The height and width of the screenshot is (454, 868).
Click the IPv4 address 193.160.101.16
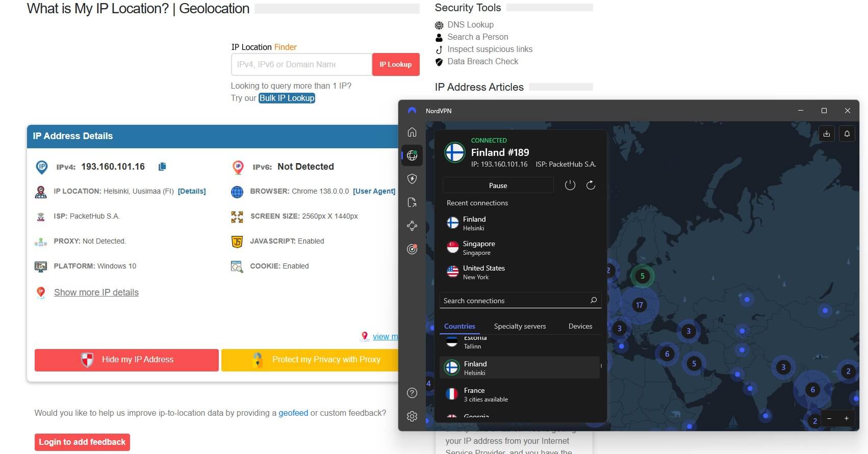click(113, 167)
